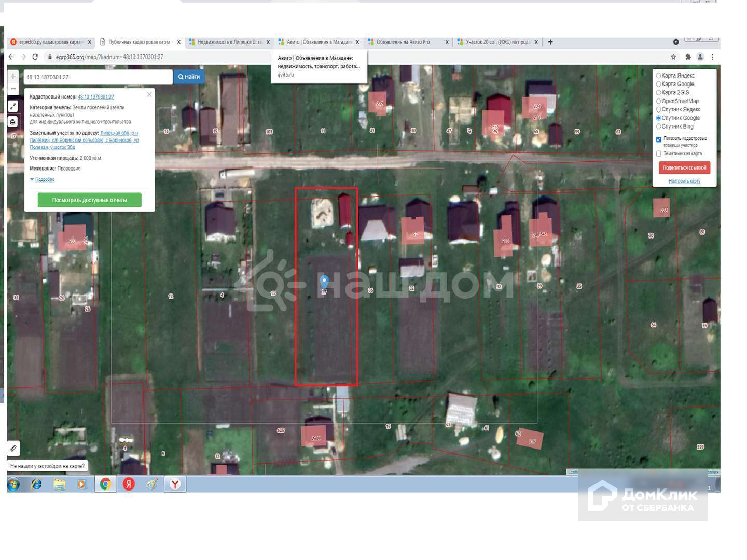
Task: Switch to 'Недвижимость в Липецке' tab
Action: click(229, 42)
